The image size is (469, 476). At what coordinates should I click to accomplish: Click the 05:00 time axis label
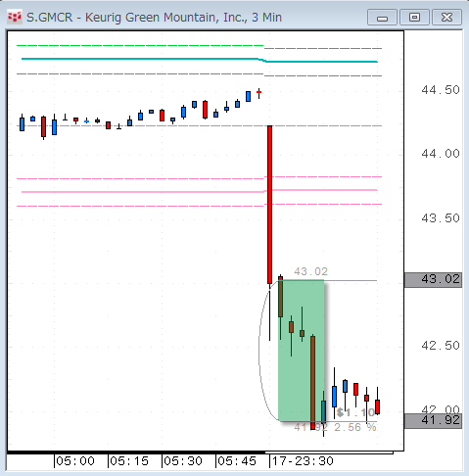point(75,461)
